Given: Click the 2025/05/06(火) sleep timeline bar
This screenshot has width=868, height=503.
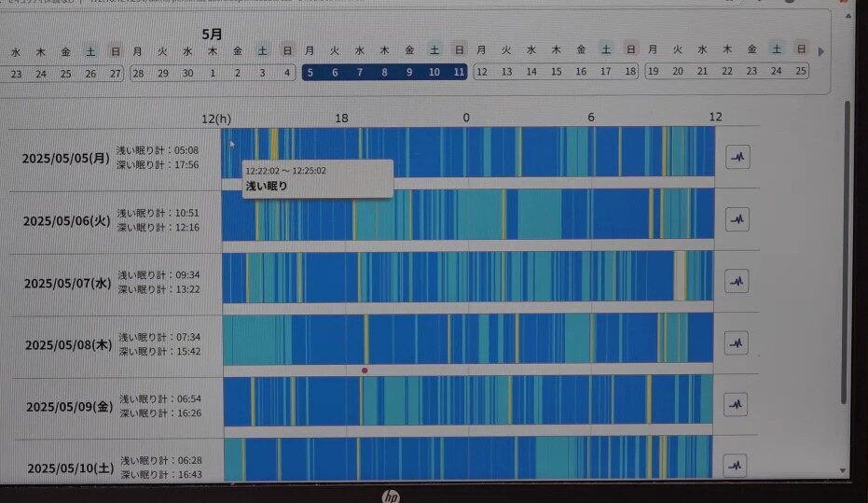Looking at the screenshot, I should 466,215.
